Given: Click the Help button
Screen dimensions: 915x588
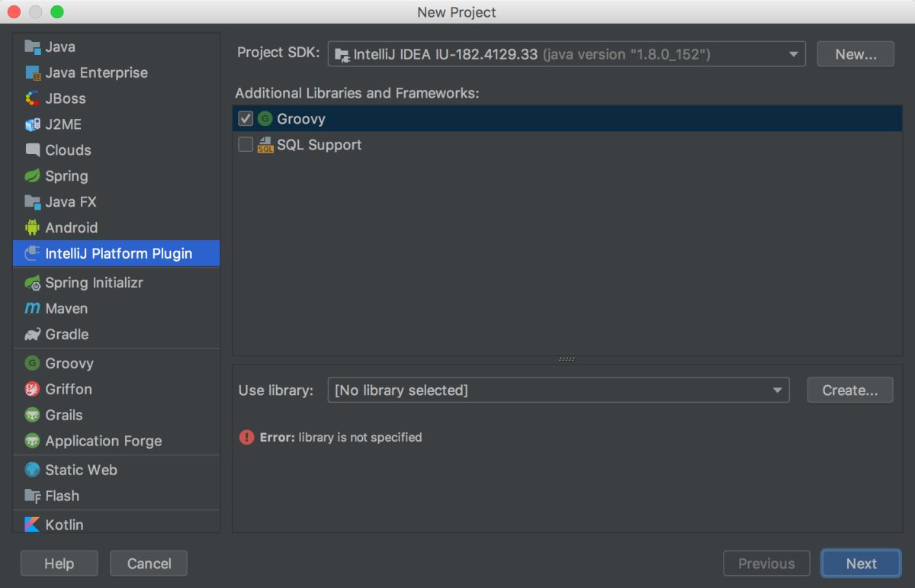Looking at the screenshot, I should click(59, 564).
